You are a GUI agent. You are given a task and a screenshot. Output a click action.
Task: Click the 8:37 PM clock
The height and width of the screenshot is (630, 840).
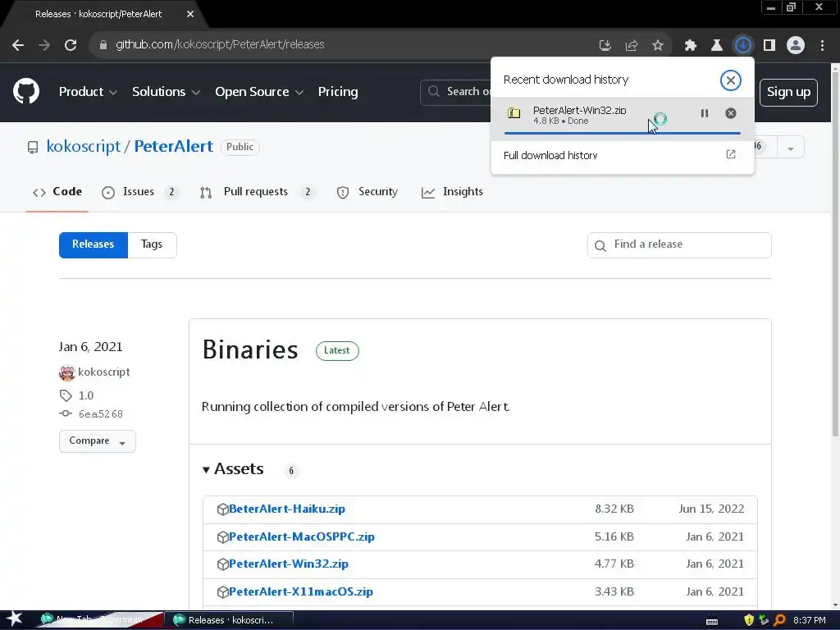click(x=810, y=620)
